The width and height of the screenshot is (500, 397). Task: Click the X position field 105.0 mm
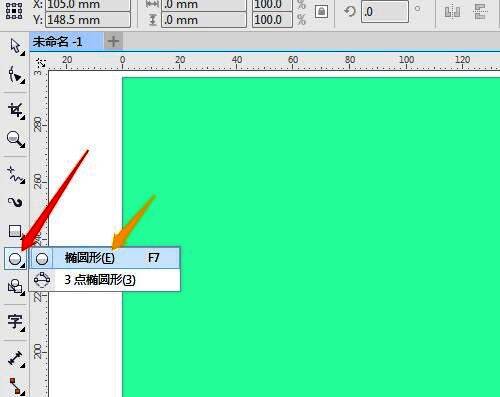coord(88,5)
